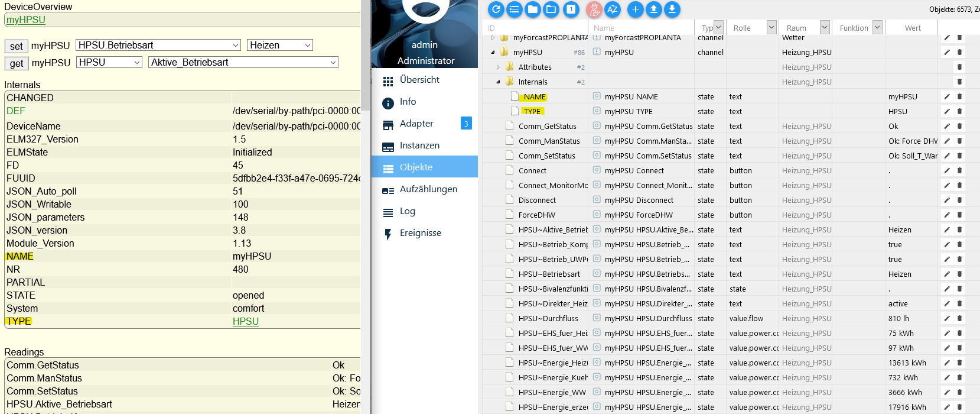The image size is (980, 414).
Task: Delete the Connect object trash icon
Action: coord(959,170)
